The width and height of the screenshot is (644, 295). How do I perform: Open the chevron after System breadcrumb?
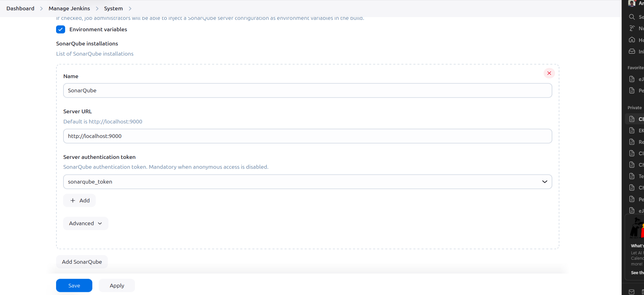130,8
